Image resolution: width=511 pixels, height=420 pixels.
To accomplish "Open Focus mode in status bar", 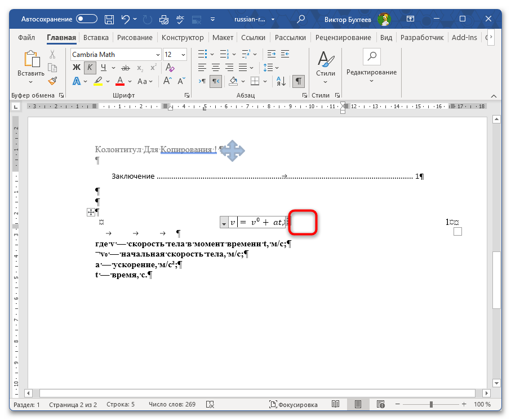I will click(x=293, y=404).
